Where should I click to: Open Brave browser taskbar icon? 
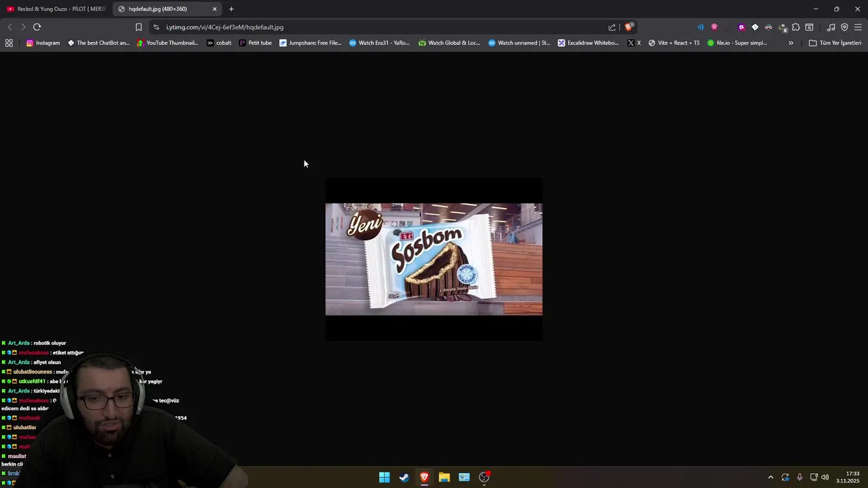(425, 477)
